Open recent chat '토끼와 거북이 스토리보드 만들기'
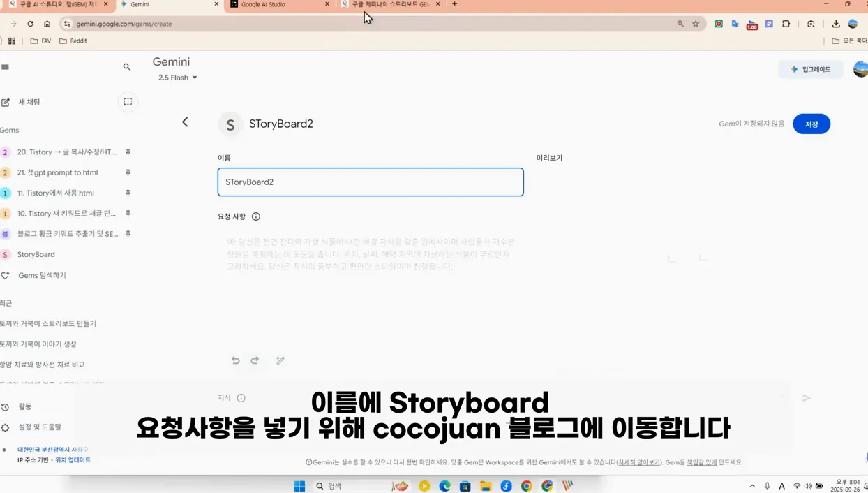The width and height of the screenshot is (868, 493). [48, 323]
